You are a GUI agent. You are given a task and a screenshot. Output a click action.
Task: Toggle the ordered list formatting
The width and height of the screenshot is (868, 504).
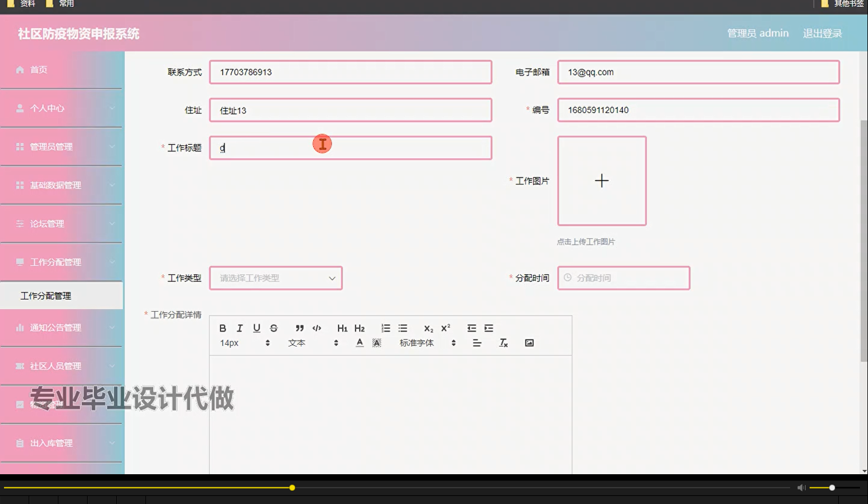(x=385, y=328)
